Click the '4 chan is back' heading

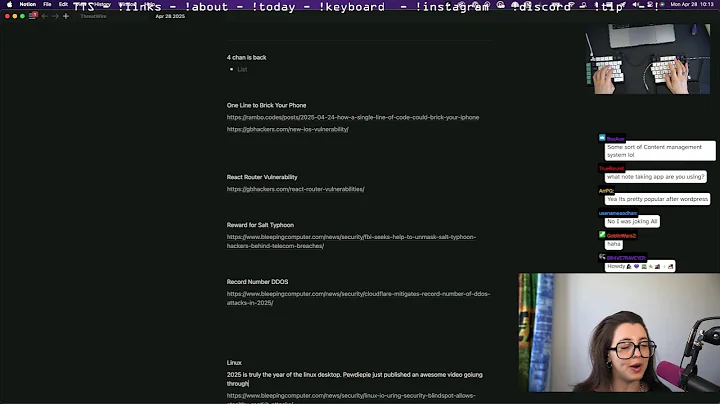(x=247, y=57)
